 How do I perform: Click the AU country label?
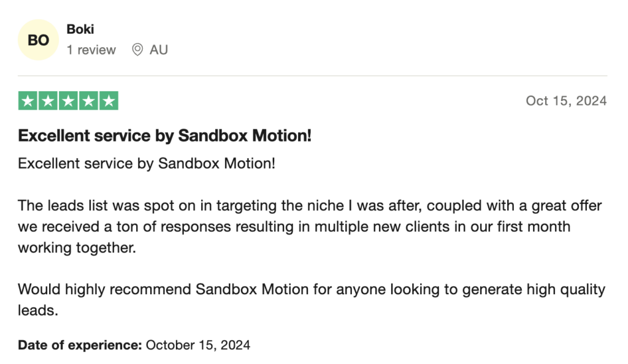(158, 50)
